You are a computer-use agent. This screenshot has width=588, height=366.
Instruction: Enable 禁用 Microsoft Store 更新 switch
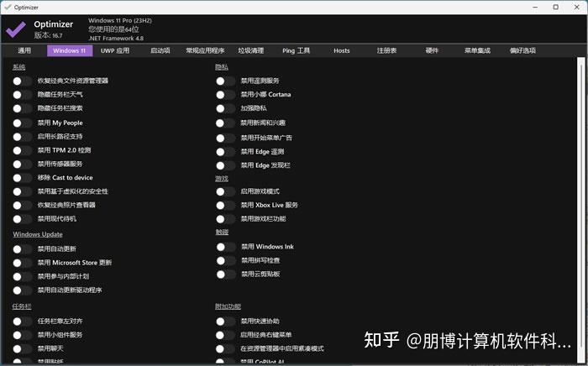point(22,263)
